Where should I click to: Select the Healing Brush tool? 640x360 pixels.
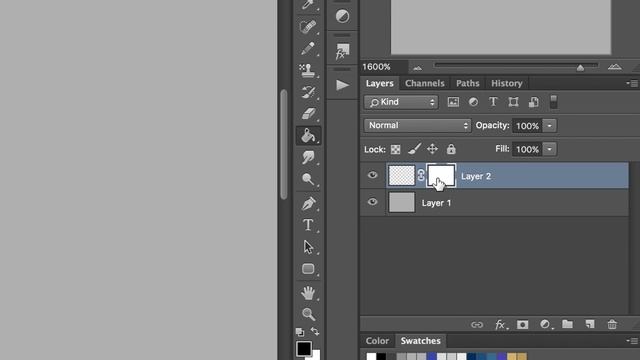pyautogui.click(x=308, y=27)
